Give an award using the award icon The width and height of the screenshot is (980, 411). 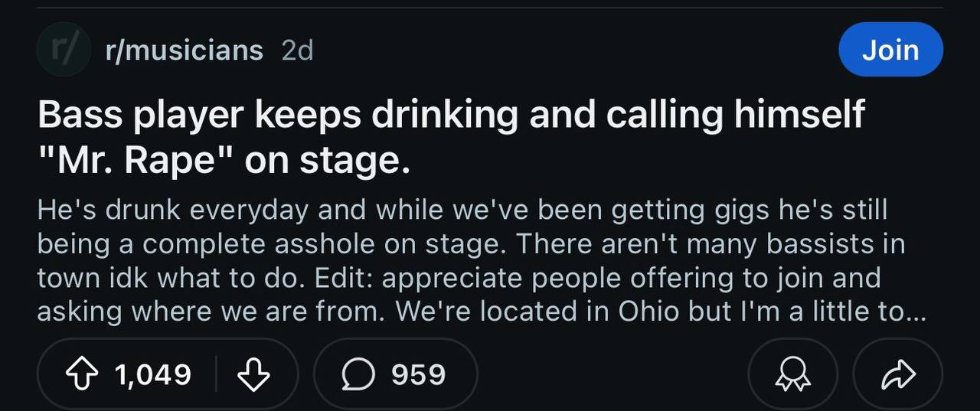(792, 374)
